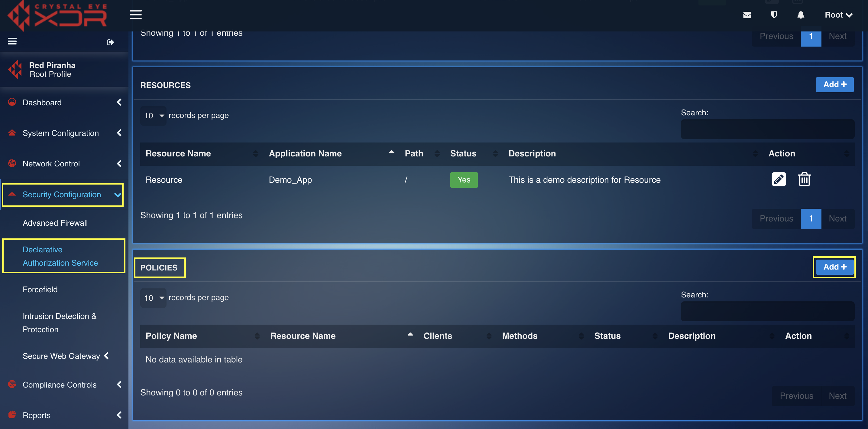This screenshot has width=868, height=429.
Task: Sort by Path column
Action: (x=422, y=153)
